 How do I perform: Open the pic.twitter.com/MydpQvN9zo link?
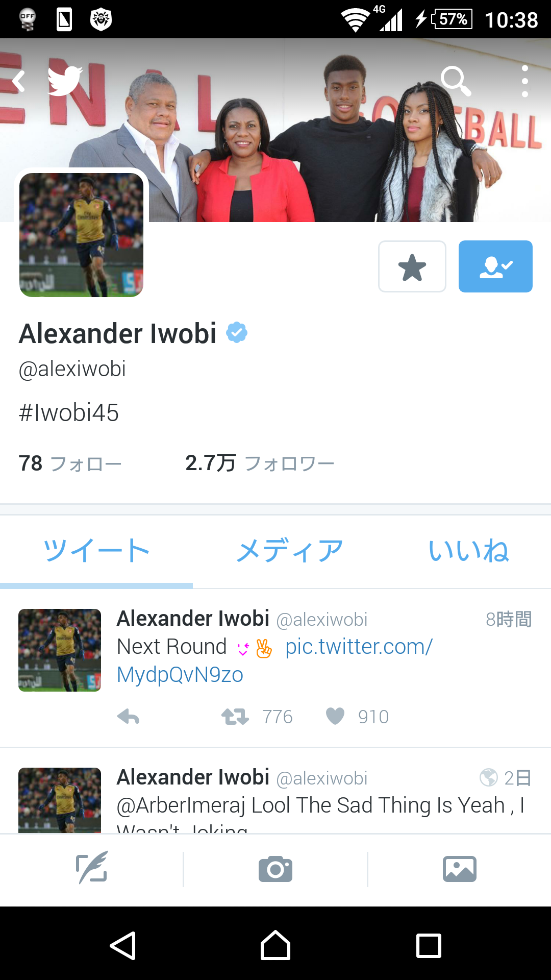[274, 660]
